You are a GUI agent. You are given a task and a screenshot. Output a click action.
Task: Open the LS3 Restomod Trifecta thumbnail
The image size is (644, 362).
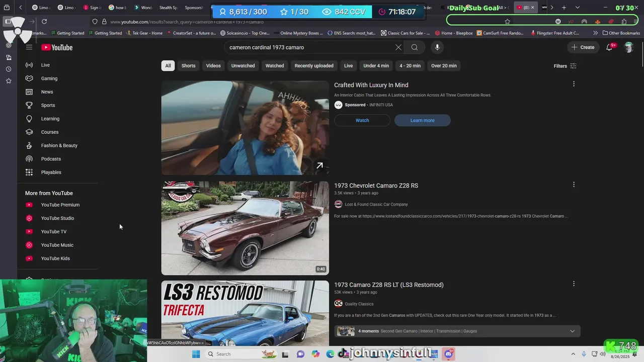(x=245, y=313)
